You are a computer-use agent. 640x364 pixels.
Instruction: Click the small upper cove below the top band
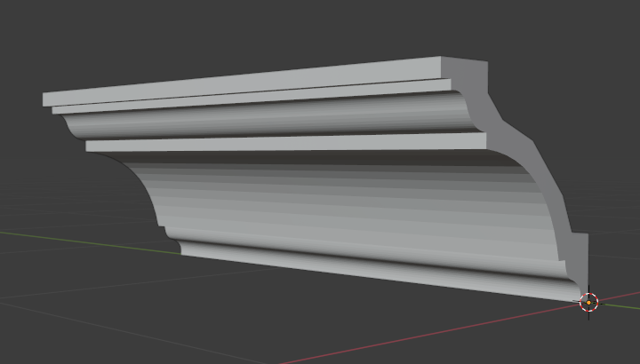pos(267,120)
